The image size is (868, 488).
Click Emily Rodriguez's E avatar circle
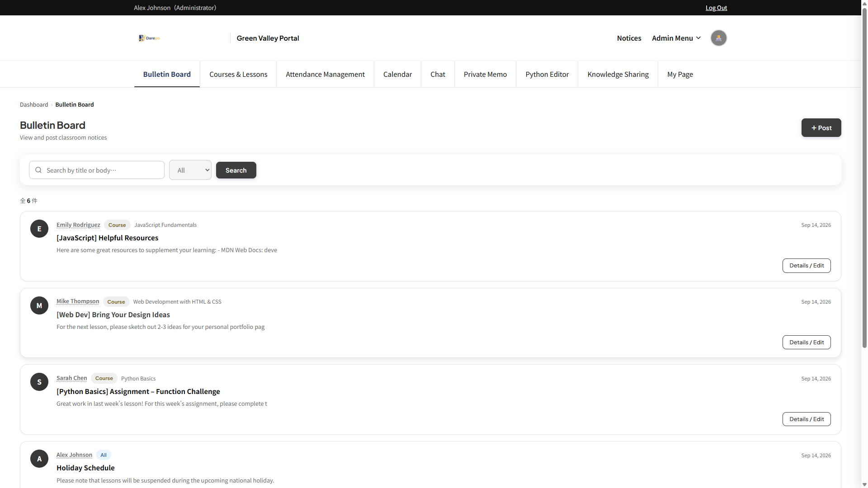click(39, 229)
